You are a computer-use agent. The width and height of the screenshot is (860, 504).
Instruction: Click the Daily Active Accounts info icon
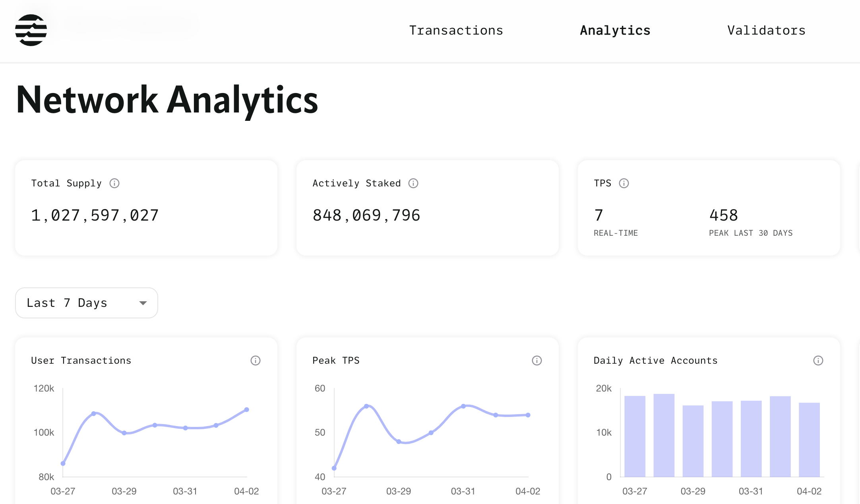(818, 361)
